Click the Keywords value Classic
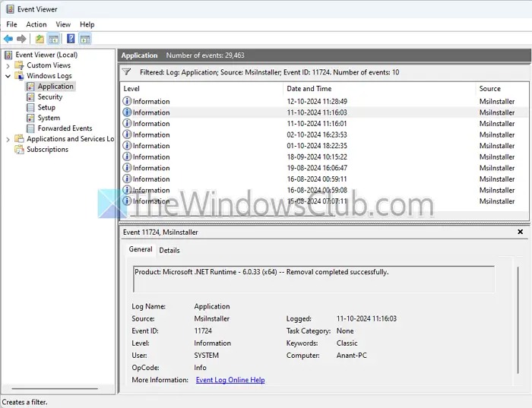The image size is (532, 408). point(347,343)
